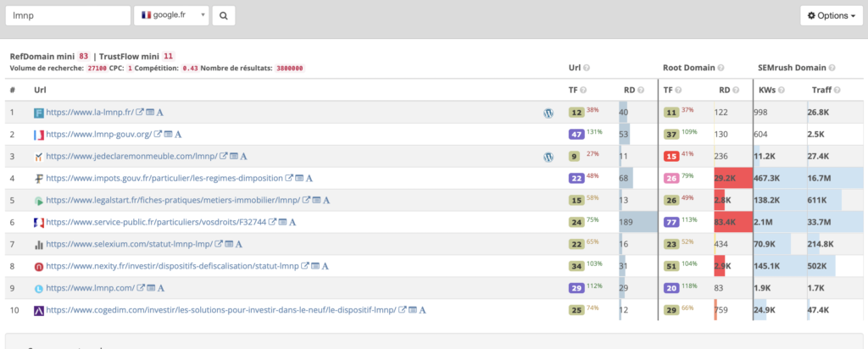Click the Compétition value '0.43'

(191, 69)
